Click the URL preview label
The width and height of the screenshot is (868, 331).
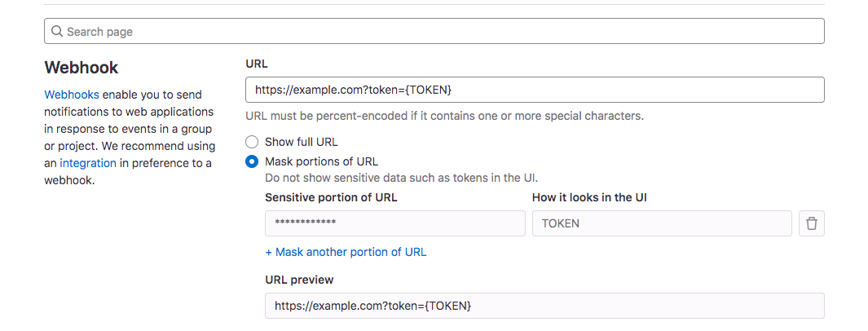pos(299,280)
